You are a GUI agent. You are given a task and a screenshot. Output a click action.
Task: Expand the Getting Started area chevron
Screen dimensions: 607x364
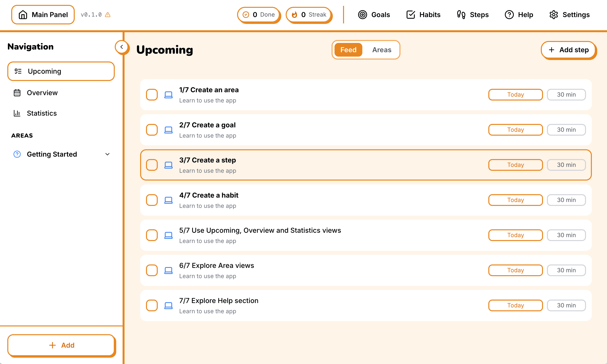[x=107, y=154]
